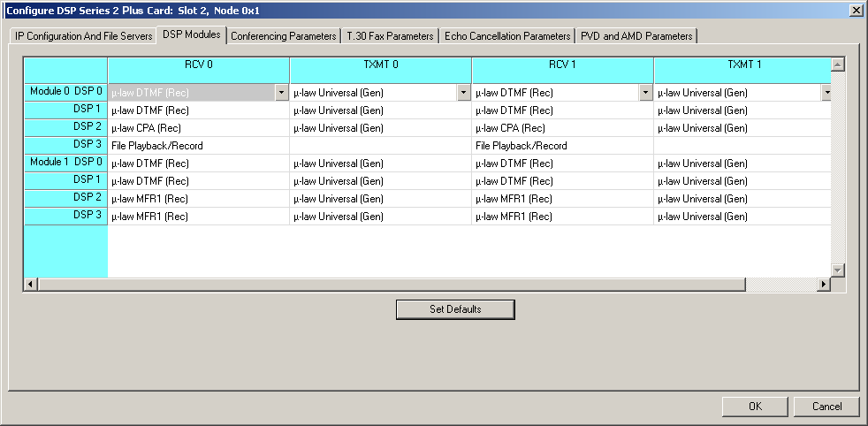Open the IP Configuration And File Servers tab
Viewport: 868px width, 426px height.
(x=83, y=36)
